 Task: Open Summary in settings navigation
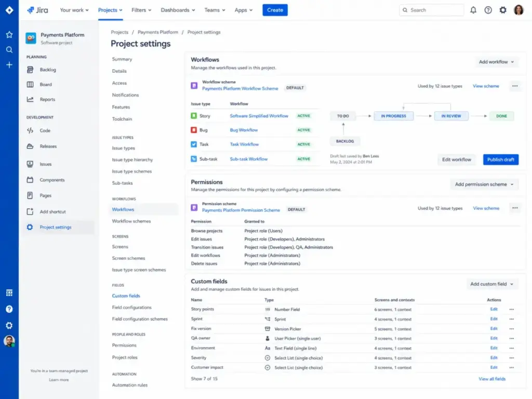pos(122,59)
